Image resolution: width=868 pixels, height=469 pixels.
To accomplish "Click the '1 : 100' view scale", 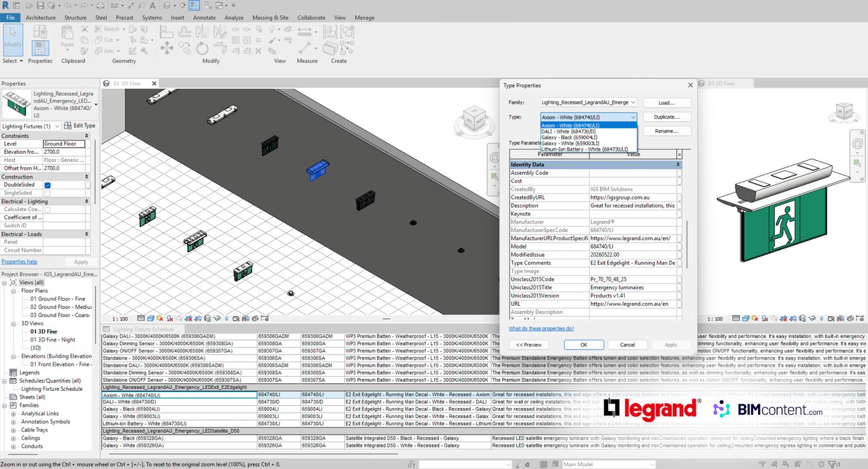I will pos(119,318).
